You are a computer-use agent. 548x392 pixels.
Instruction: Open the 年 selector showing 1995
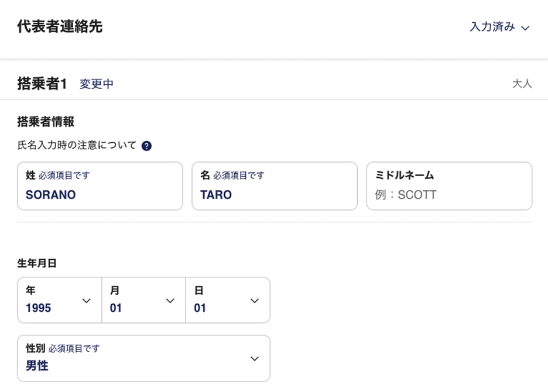click(x=53, y=300)
